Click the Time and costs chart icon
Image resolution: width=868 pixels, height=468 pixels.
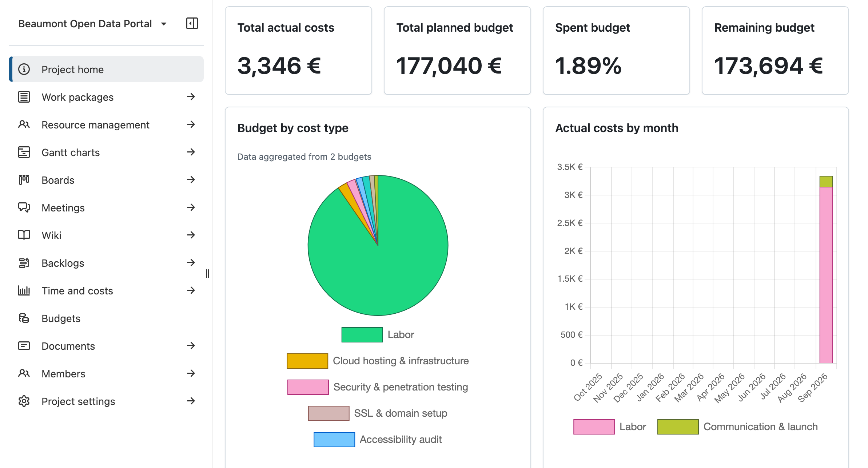[x=24, y=290]
